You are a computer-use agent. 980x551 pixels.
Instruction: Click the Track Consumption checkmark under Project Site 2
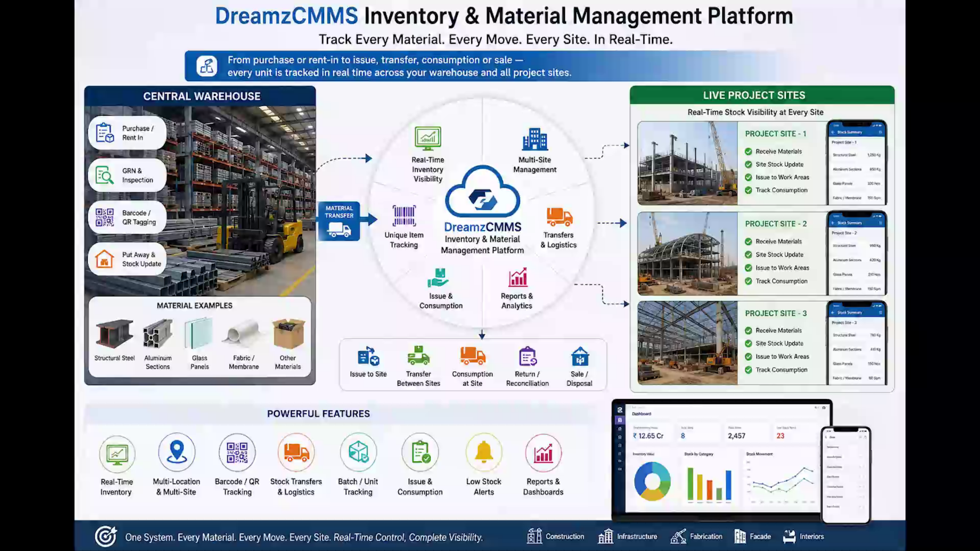tap(748, 281)
